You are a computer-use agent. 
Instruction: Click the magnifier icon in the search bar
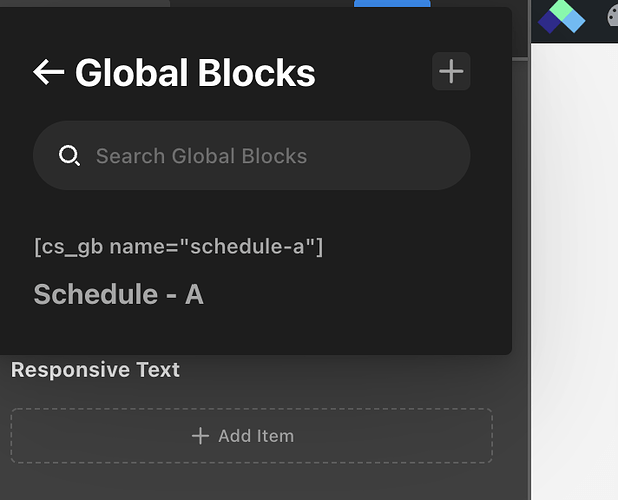click(x=69, y=156)
